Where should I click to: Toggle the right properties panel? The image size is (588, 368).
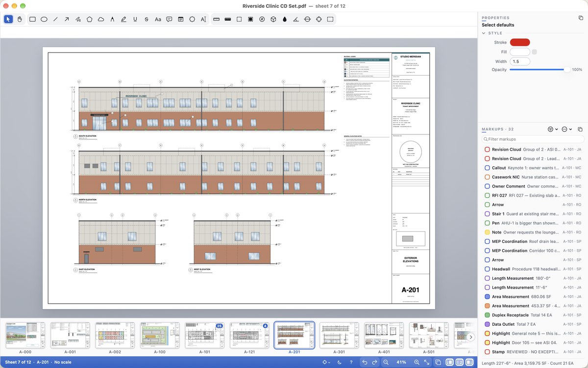tap(469, 362)
